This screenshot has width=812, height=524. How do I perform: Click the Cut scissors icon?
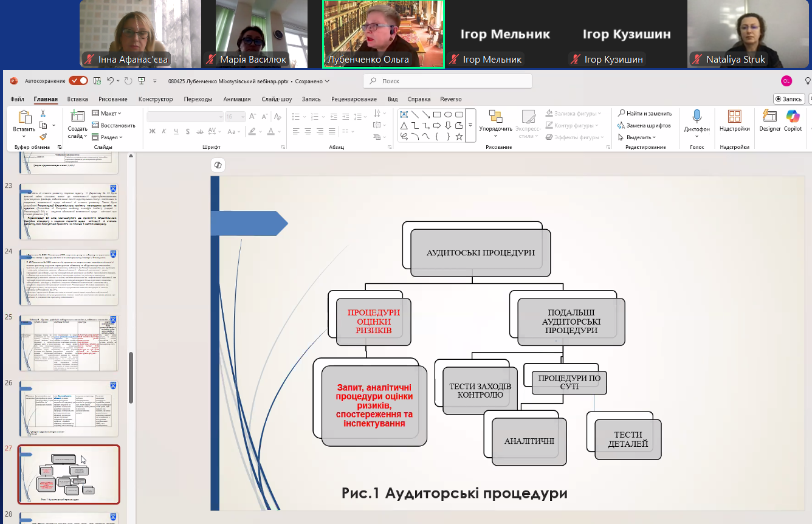[x=43, y=113]
